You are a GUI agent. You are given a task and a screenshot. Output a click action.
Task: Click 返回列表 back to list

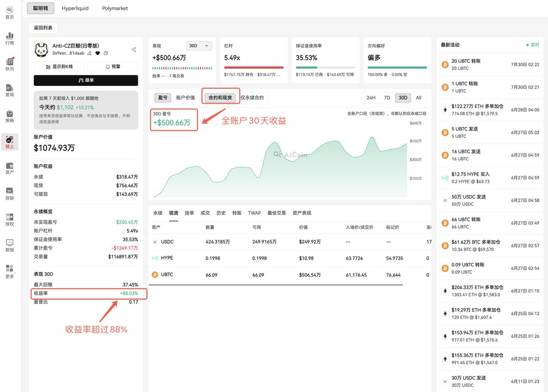tap(43, 28)
